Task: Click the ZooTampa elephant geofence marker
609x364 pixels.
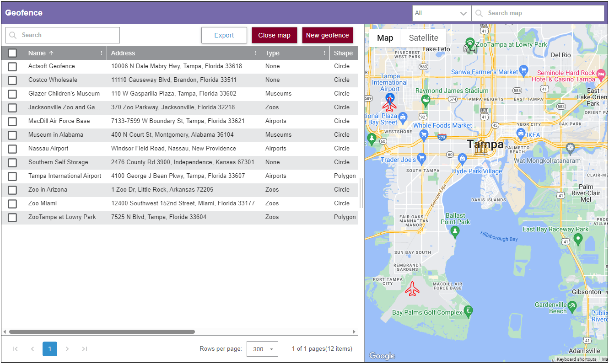Action: coord(470,48)
